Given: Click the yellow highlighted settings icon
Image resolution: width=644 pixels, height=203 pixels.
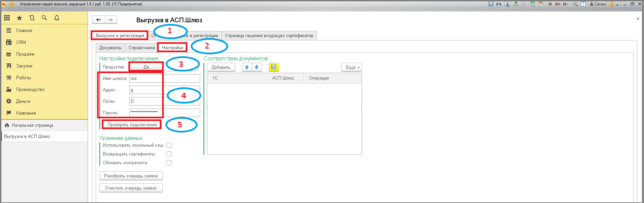Looking at the screenshot, I should (x=274, y=67).
